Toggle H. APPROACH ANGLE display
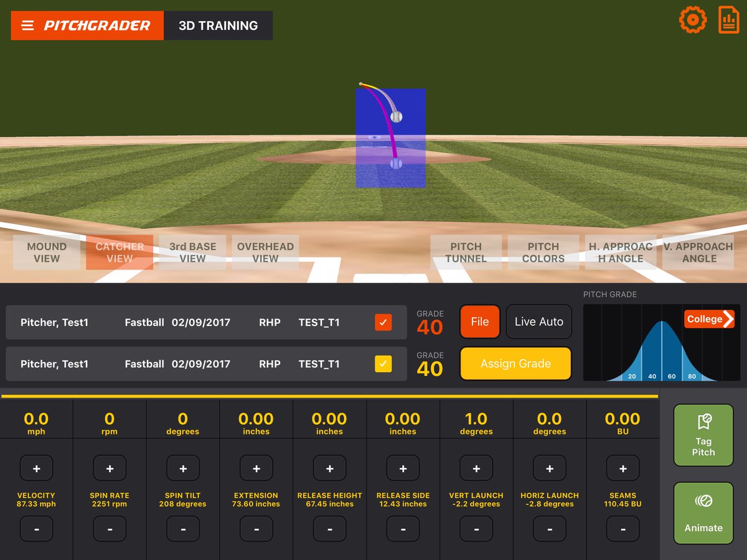747x560 pixels. 621,253
